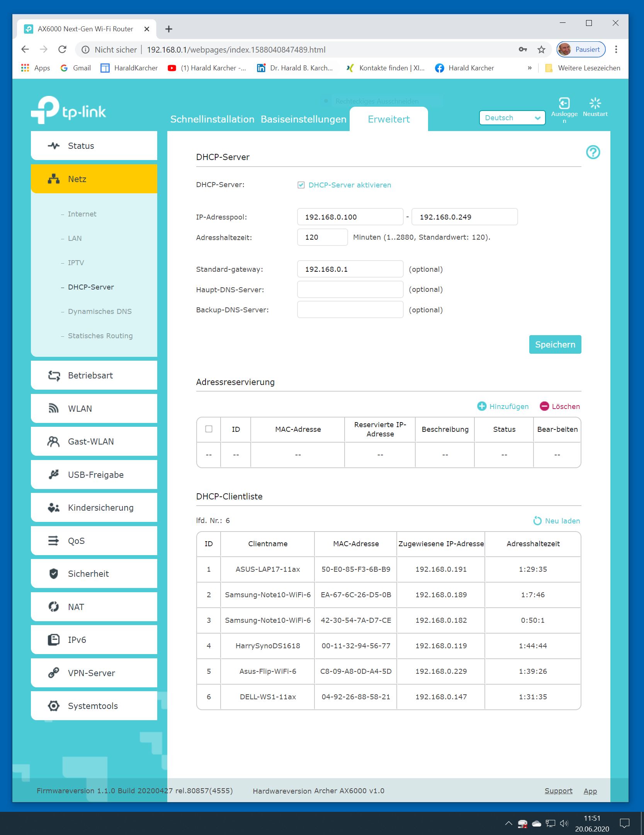This screenshot has width=644, height=835.
Task: Open the Internet submenu item
Action: (82, 214)
